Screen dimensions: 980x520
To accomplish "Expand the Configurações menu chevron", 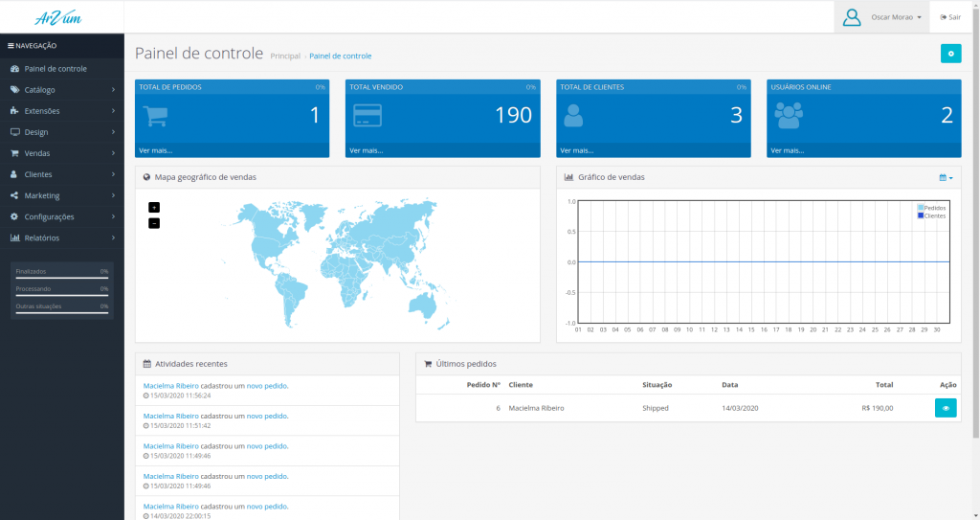I will [113, 216].
